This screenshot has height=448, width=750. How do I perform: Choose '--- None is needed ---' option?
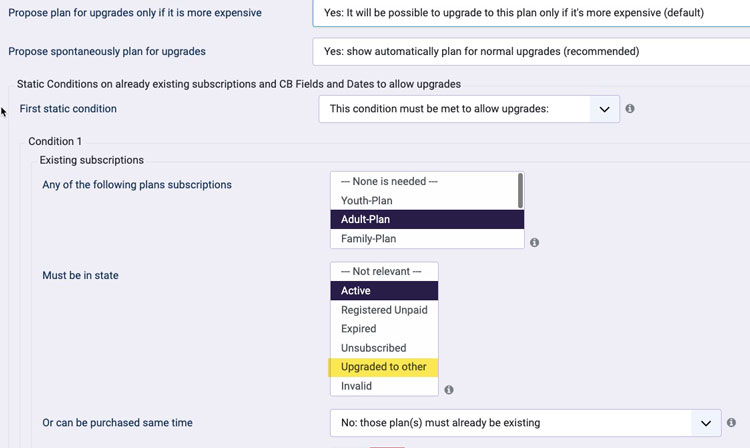[x=424, y=182]
